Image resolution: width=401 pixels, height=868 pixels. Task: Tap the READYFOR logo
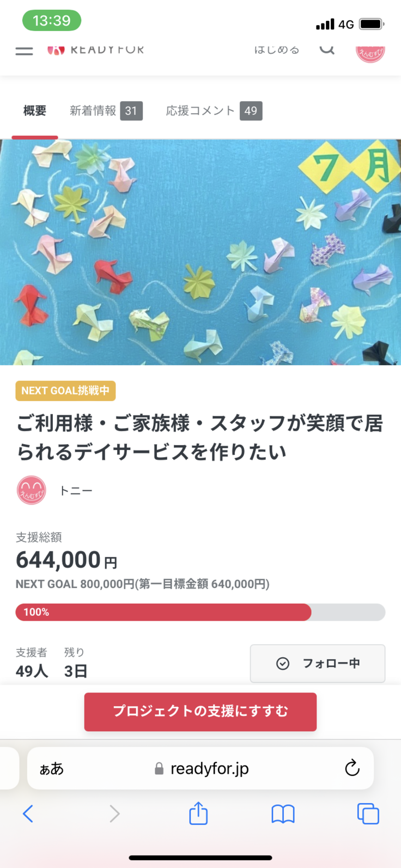pyautogui.click(x=96, y=50)
